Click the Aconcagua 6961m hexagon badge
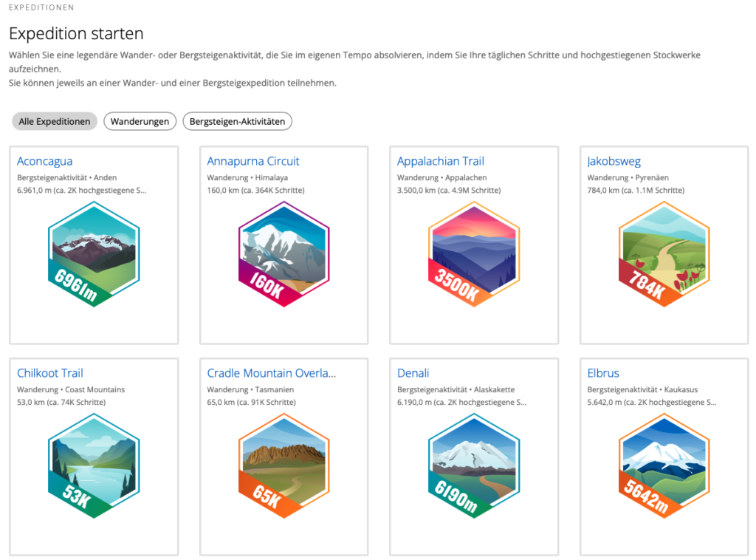The height and width of the screenshot is (560, 756). click(94, 254)
